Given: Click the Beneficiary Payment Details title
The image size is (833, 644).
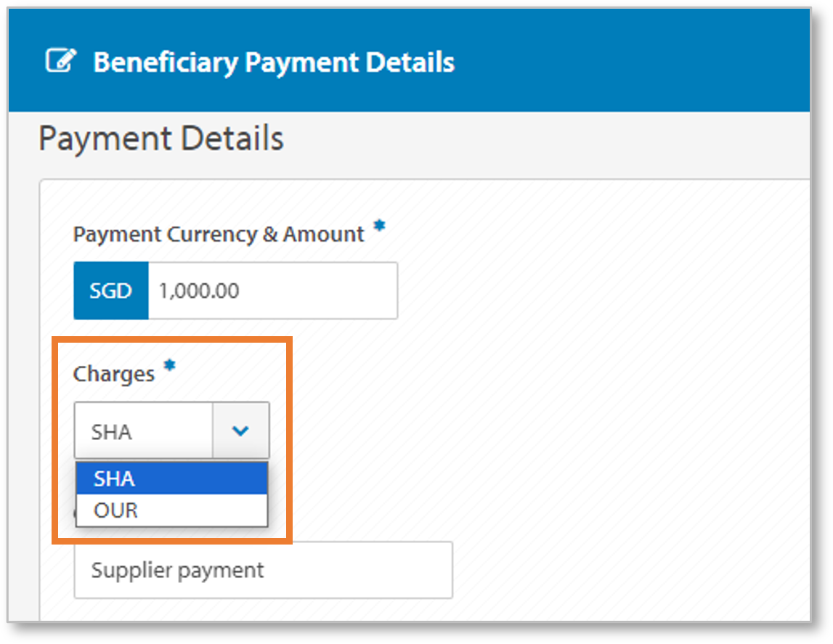Looking at the screenshot, I should pyautogui.click(x=274, y=62).
